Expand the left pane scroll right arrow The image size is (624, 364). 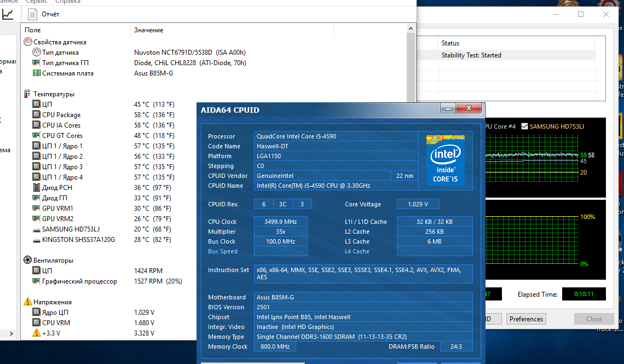click(x=11, y=333)
